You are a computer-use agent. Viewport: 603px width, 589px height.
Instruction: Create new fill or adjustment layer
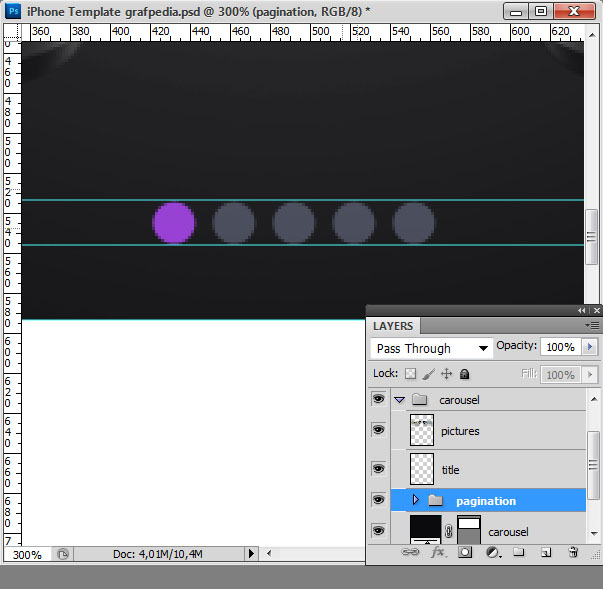[493, 552]
